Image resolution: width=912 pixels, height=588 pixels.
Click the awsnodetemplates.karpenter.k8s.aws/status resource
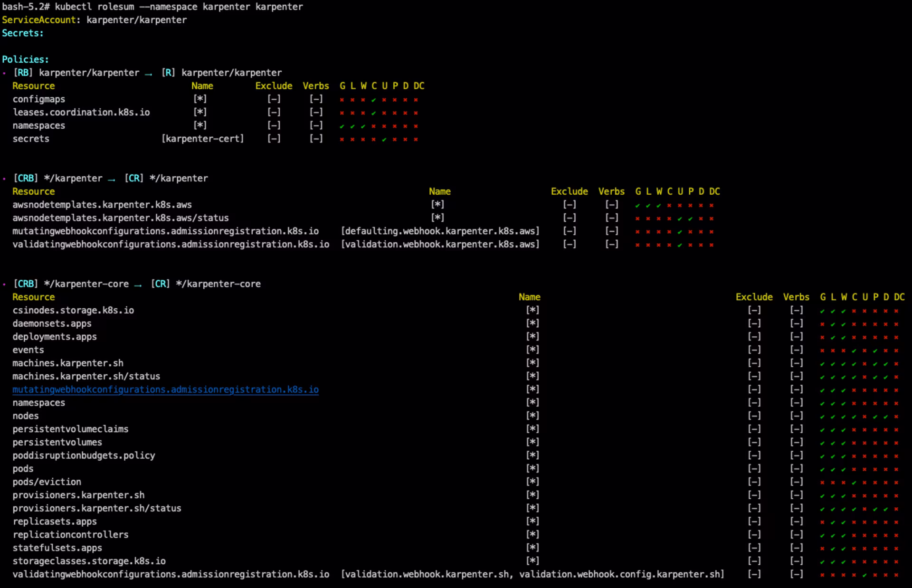click(x=120, y=218)
